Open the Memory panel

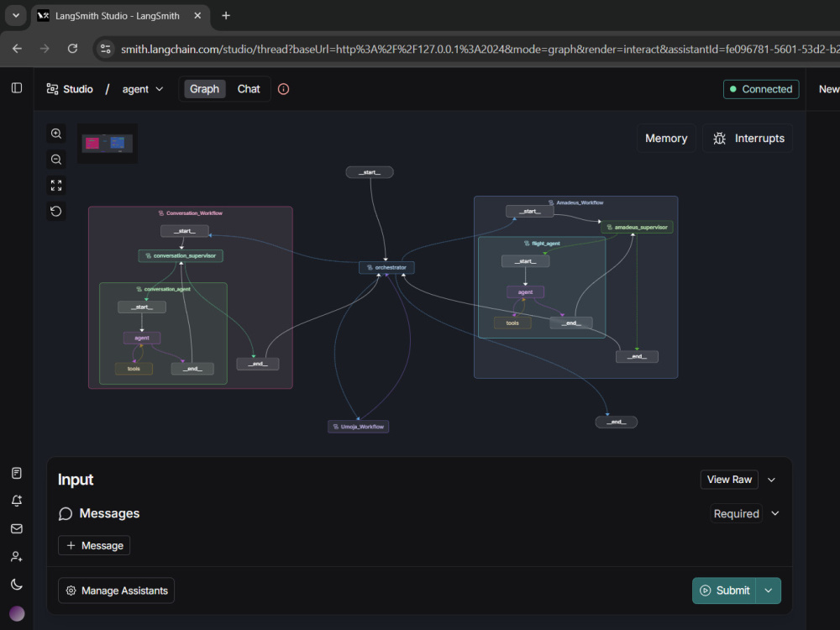point(666,139)
